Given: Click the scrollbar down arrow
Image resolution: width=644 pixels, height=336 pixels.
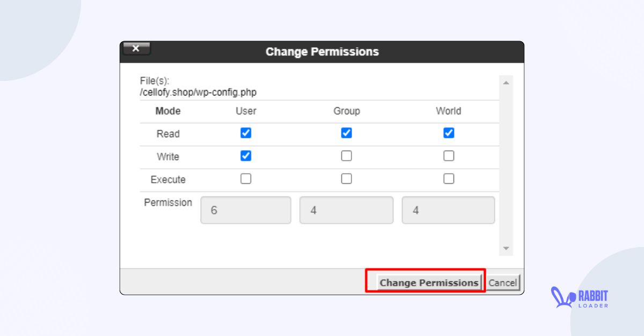Looking at the screenshot, I should [505, 248].
